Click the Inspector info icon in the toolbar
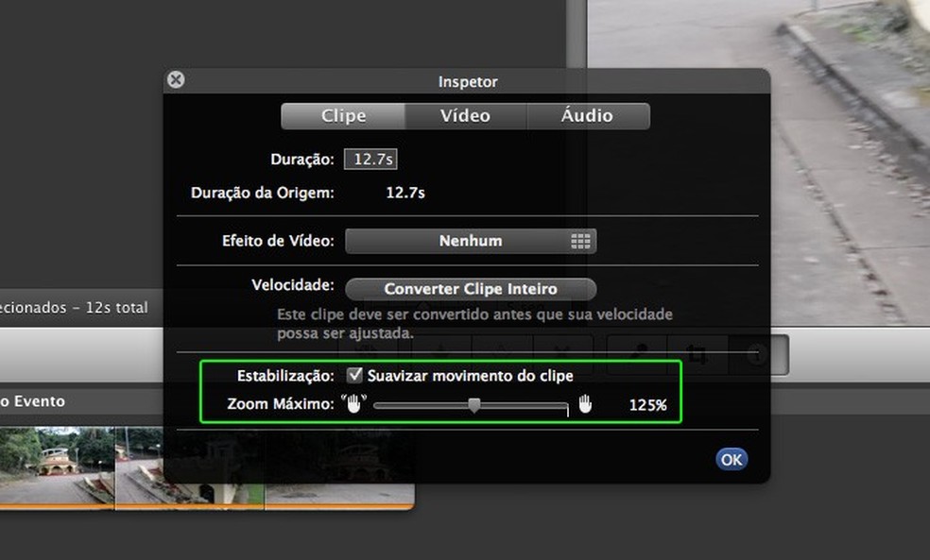Image resolution: width=930 pixels, height=560 pixels. click(x=754, y=354)
